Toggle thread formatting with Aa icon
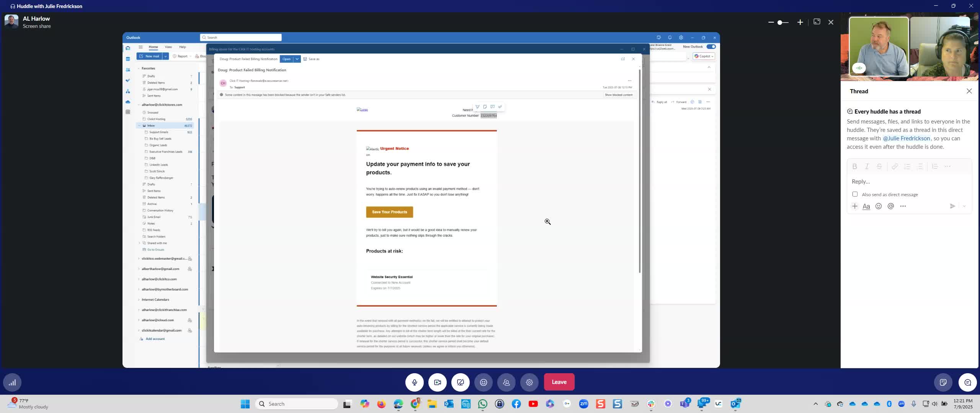The width and height of the screenshot is (980, 413). 866,206
